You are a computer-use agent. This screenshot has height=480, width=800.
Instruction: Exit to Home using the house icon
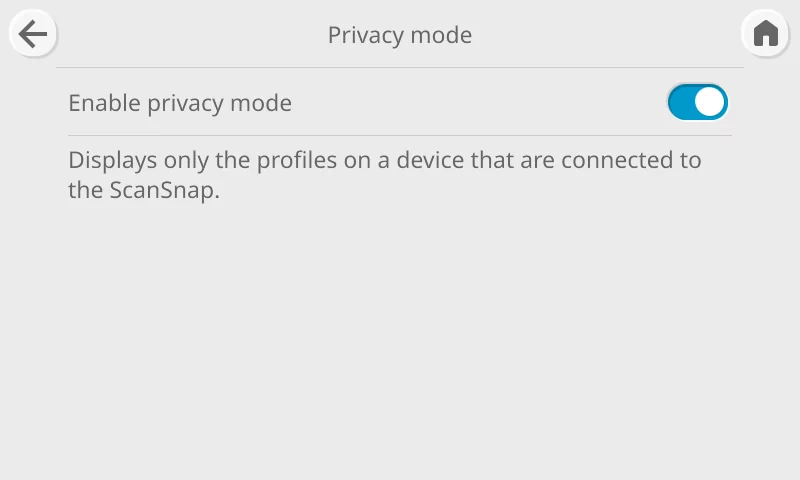pyautogui.click(x=765, y=35)
